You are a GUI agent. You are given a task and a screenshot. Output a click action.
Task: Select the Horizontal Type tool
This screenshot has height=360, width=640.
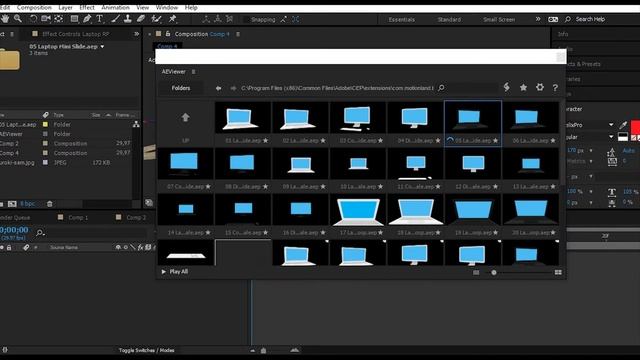[99, 19]
